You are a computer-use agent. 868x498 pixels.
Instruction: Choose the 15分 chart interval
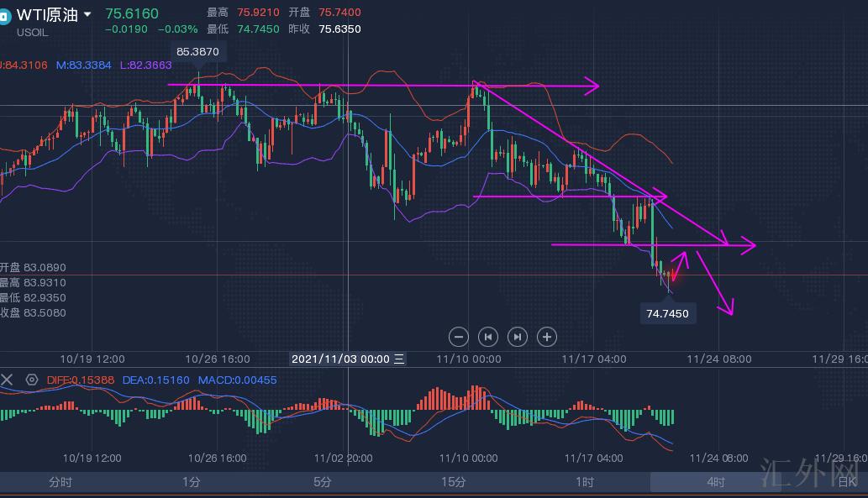pos(453,482)
